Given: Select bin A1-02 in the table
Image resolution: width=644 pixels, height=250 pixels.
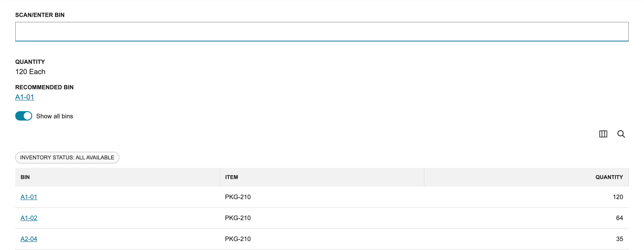Looking at the screenshot, I should (x=29, y=218).
